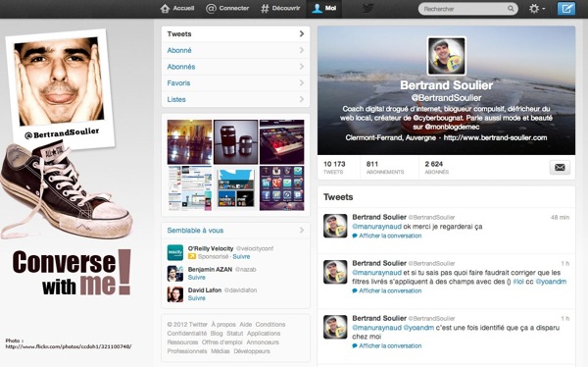Open the #lol hashtag
Image resolution: width=588 pixels, height=367 pixels.
pyautogui.click(x=518, y=282)
